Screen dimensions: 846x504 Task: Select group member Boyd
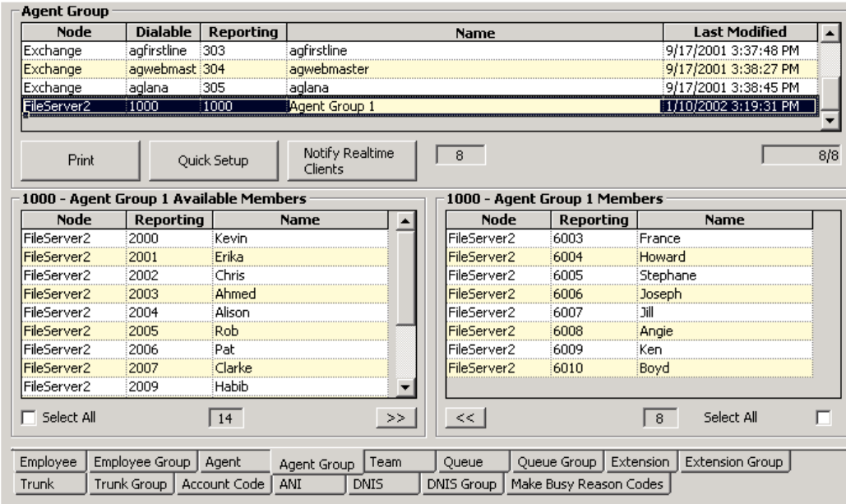630,368
